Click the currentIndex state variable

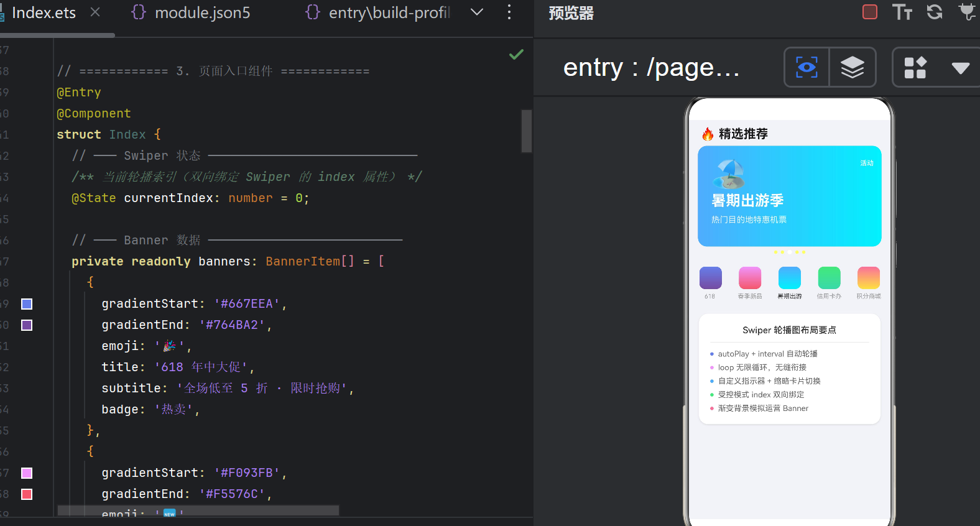(169, 198)
